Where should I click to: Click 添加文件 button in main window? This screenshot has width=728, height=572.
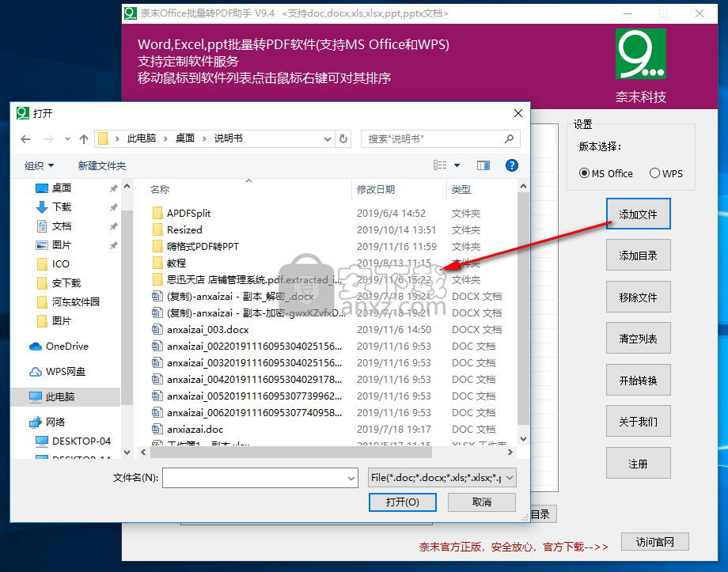[x=638, y=214]
